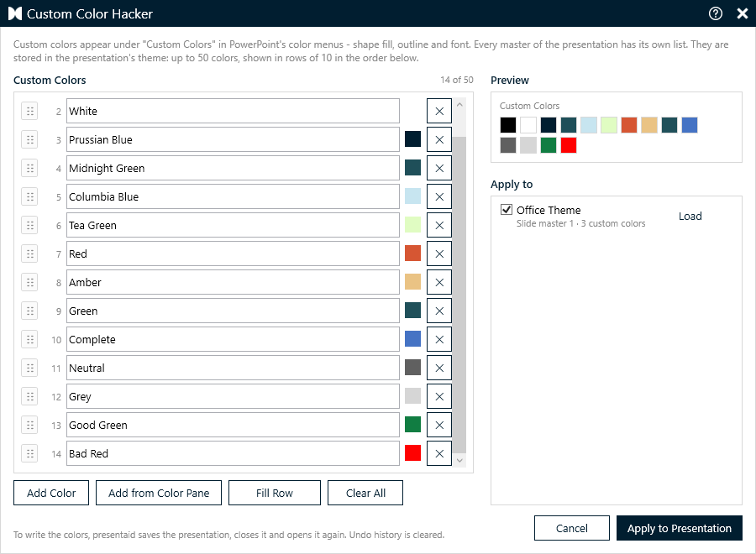Click the Clear All button

coord(365,493)
